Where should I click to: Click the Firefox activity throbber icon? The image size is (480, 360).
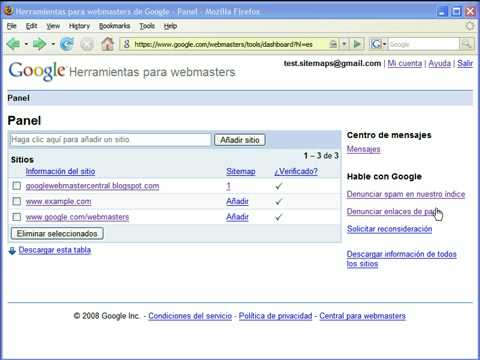[470, 26]
